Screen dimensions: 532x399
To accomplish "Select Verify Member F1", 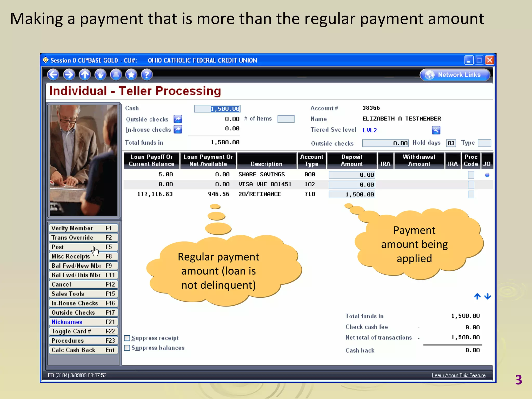I will [x=83, y=228].
